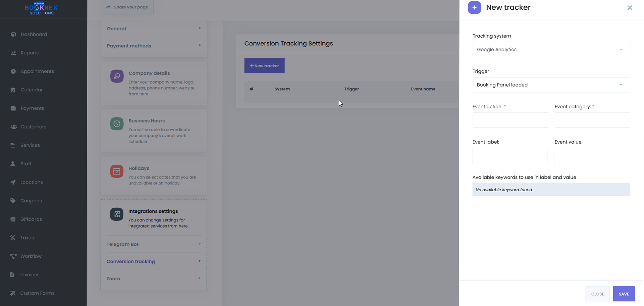Click the Integrations settings icon
This screenshot has height=306, width=644.
coord(116,214)
